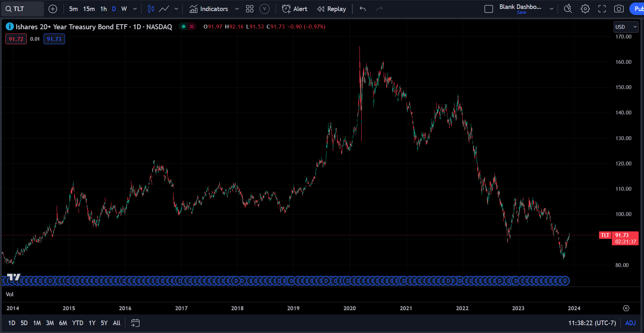Screen dimensions: 644x333
Task: Toggle the checkbox next to Blank Dashboard layout
Action: pos(489,9)
